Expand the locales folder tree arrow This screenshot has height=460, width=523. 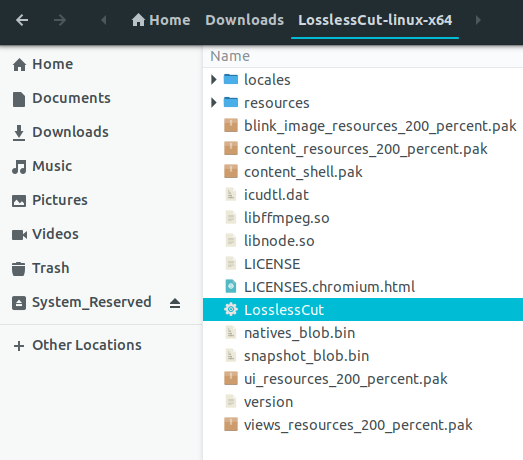click(214, 79)
